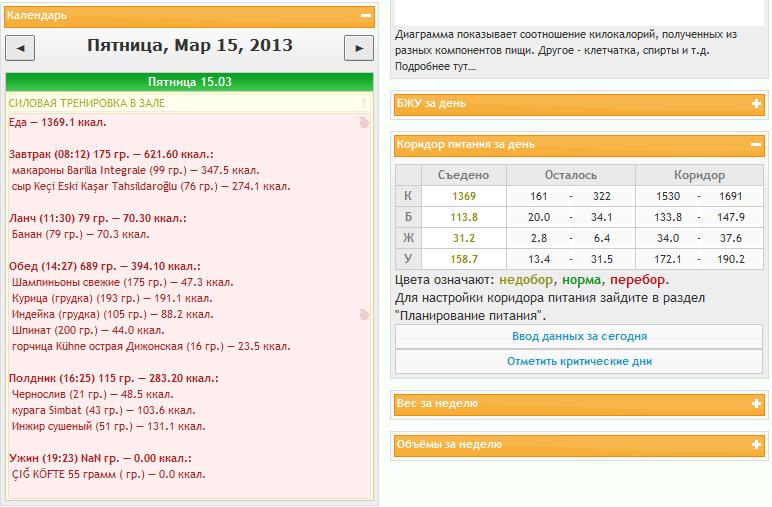Select курага Simbat entry
This screenshot has height=507, width=772.
coord(103,411)
